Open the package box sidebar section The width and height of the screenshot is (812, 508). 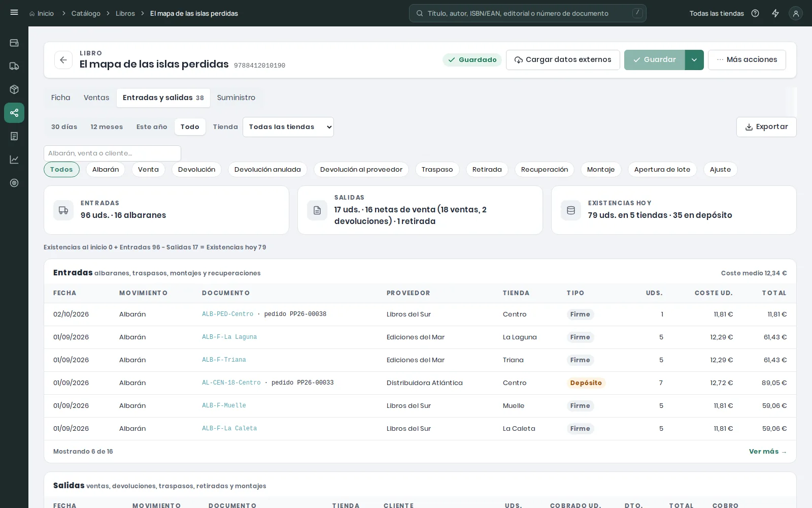14,89
